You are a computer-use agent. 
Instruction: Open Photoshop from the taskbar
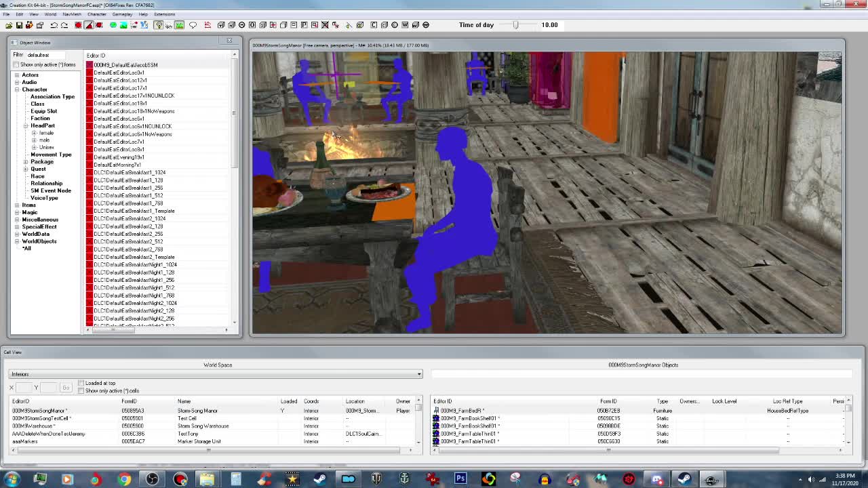coord(460,479)
